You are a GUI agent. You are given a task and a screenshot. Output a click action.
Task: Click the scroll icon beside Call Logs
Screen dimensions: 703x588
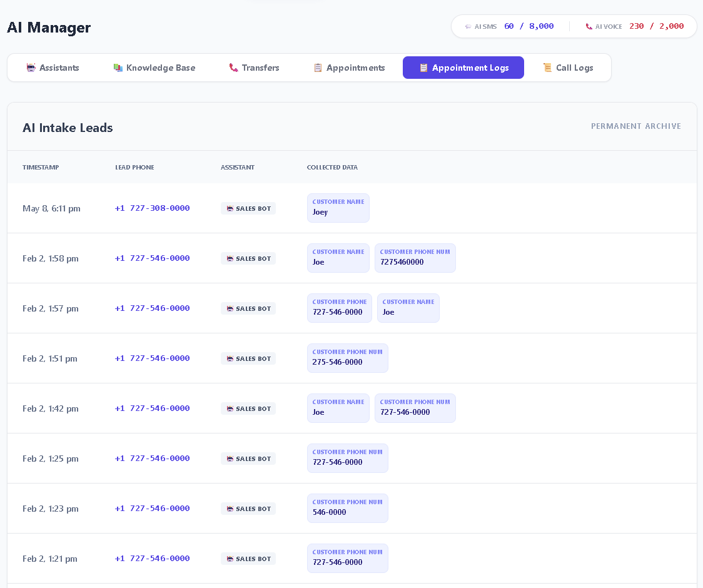[x=547, y=68]
